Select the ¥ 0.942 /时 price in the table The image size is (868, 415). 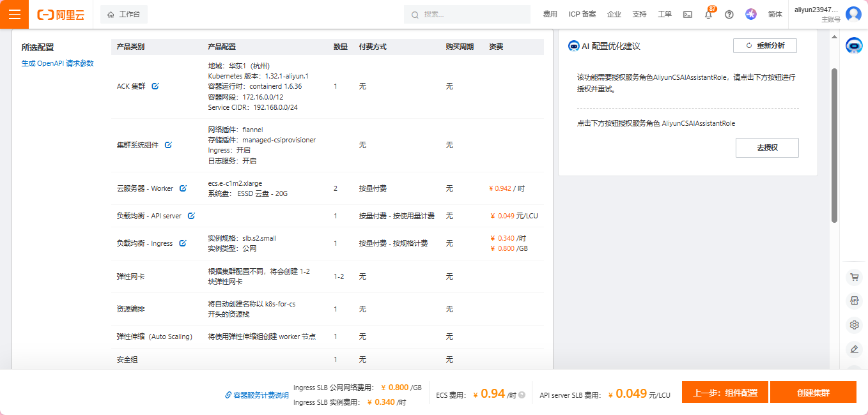coord(507,188)
